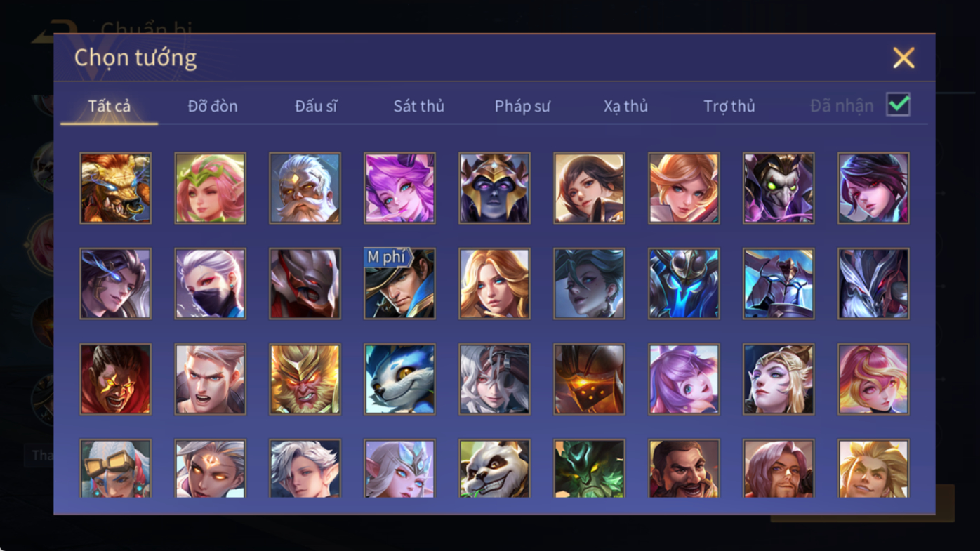Select the hero with goggles on head
The width and height of the screenshot is (980, 551).
(x=115, y=468)
